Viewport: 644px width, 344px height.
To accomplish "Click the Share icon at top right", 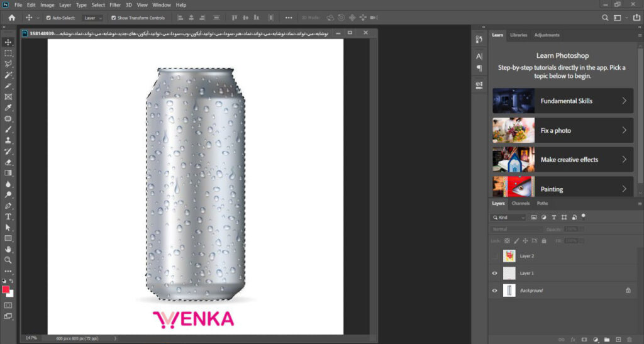I will (x=636, y=18).
